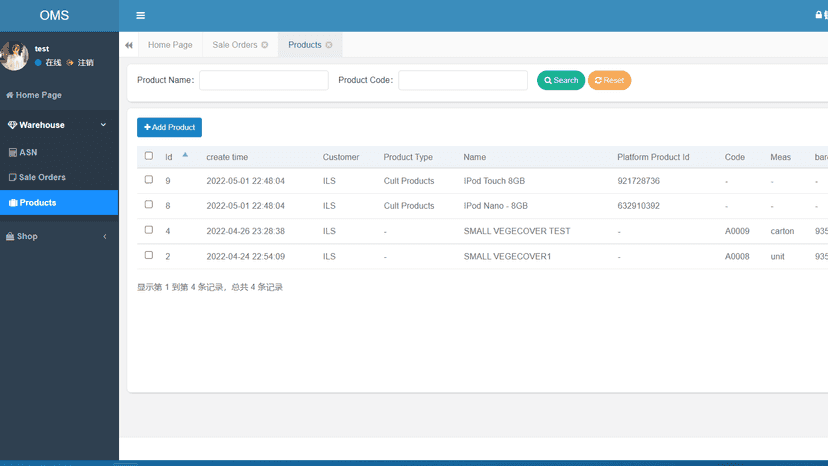Click the green Search button
This screenshot has height=466, width=828.
pyautogui.click(x=561, y=80)
